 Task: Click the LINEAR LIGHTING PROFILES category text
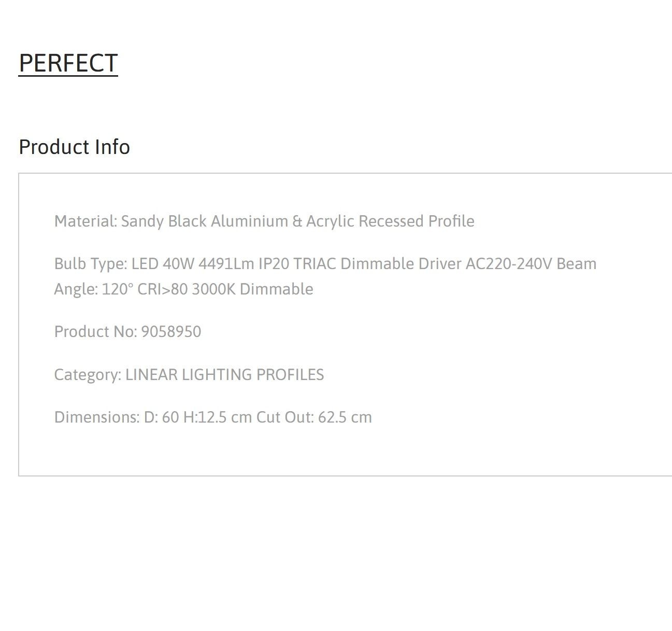point(224,374)
